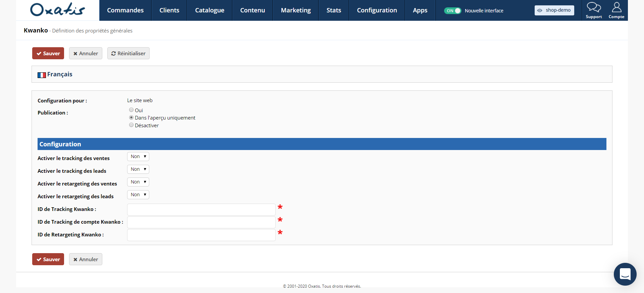This screenshot has height=293, width=644.
Task: Open the shop-demo preview button
Action: (554, 10)
